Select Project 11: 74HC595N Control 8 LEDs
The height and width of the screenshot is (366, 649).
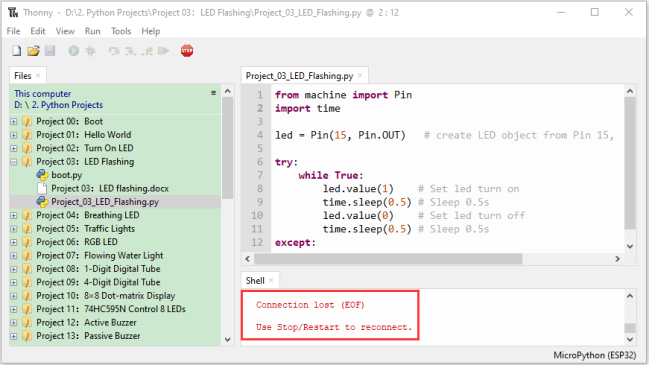point(111,309)
